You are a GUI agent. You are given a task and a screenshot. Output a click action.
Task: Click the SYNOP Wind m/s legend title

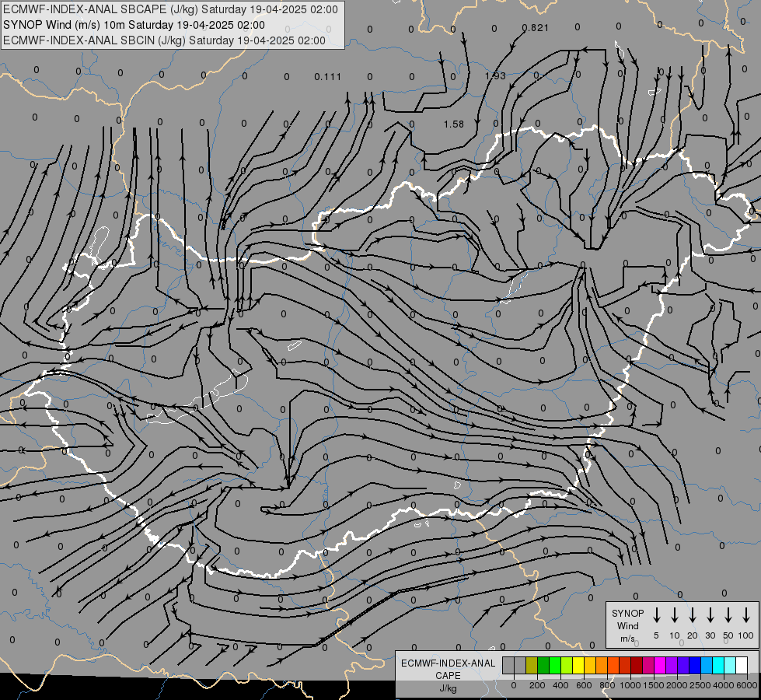pyautogui.click(x=627, y=625)
